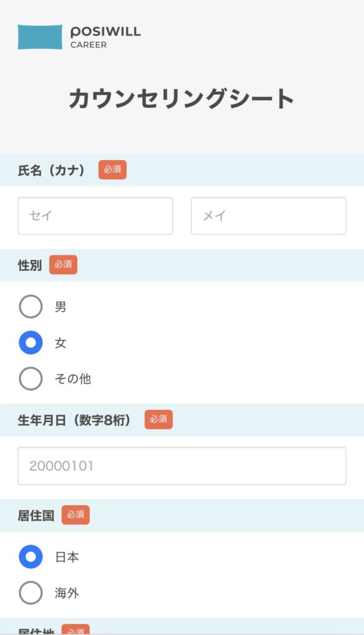Select the 男 gender radio button

pyautogui.click(x=30, y=306)
